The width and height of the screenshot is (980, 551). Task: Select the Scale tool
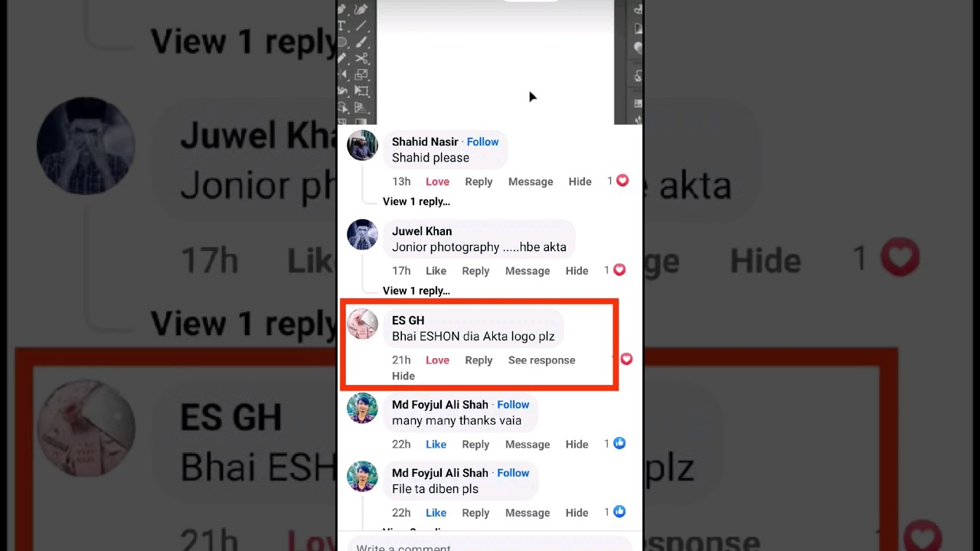point(361,75)
